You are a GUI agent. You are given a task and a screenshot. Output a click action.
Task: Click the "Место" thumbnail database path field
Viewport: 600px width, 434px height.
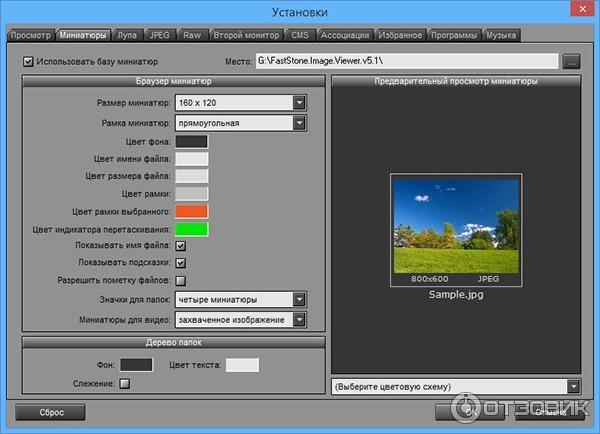[x=406, y=61]
